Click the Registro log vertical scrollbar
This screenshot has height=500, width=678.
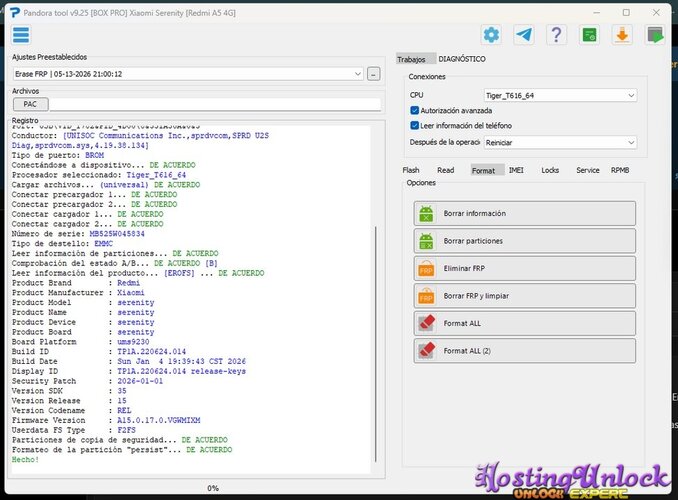(376, 344)
